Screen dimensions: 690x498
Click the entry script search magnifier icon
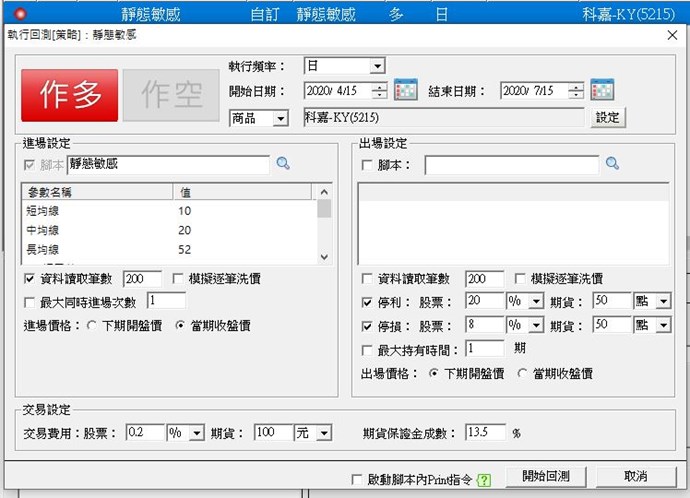[283, 163]
